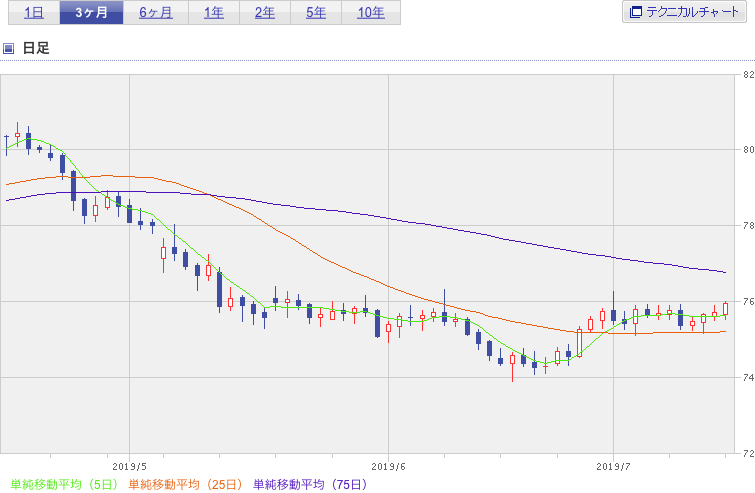Click the tall red candlestick before 2019/7

click(x=579, y=342)
